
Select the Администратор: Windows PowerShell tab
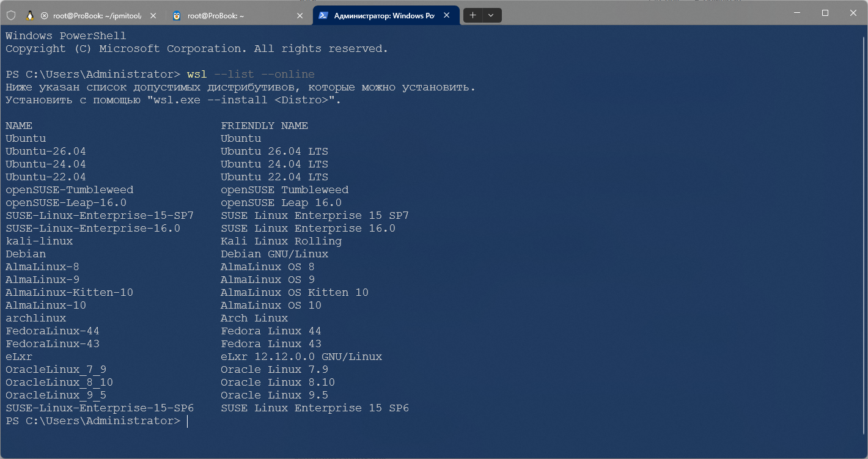coord(386,15)
